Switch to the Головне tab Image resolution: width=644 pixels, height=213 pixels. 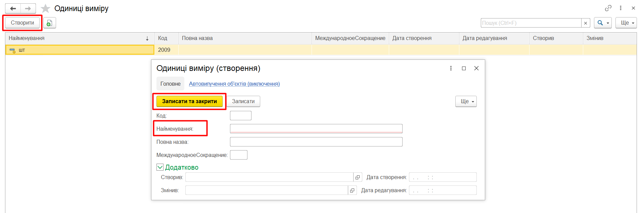click(x=170, y=84)
